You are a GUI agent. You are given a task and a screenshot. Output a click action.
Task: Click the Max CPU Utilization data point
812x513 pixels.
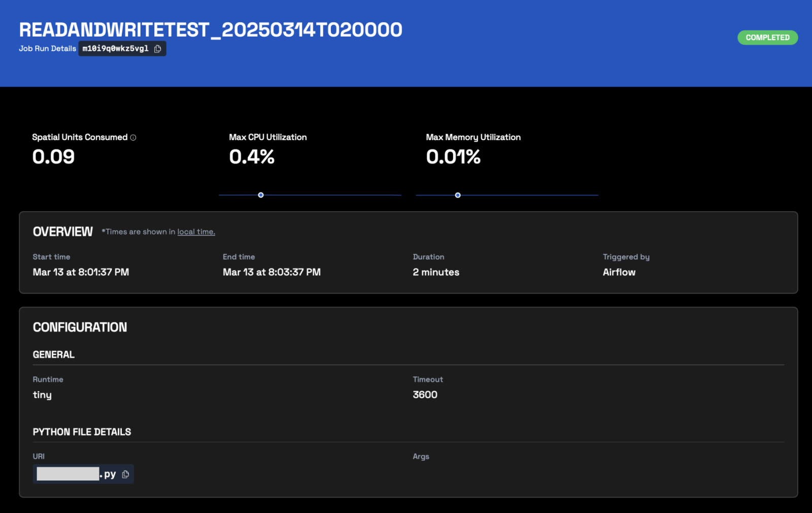(261, 195)
